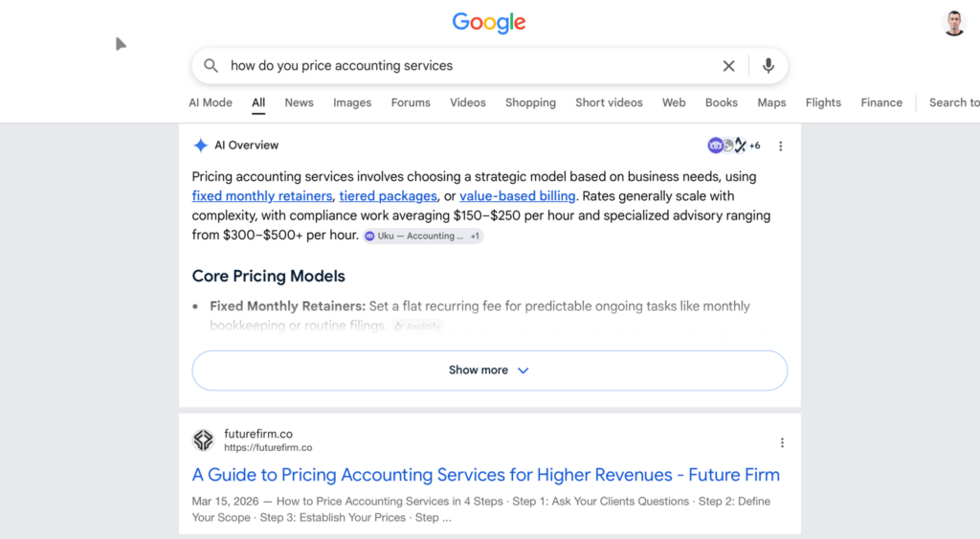Click the AI Overview sparkle icon
Screen dimensions: 980x539
(x=200, y=146)
